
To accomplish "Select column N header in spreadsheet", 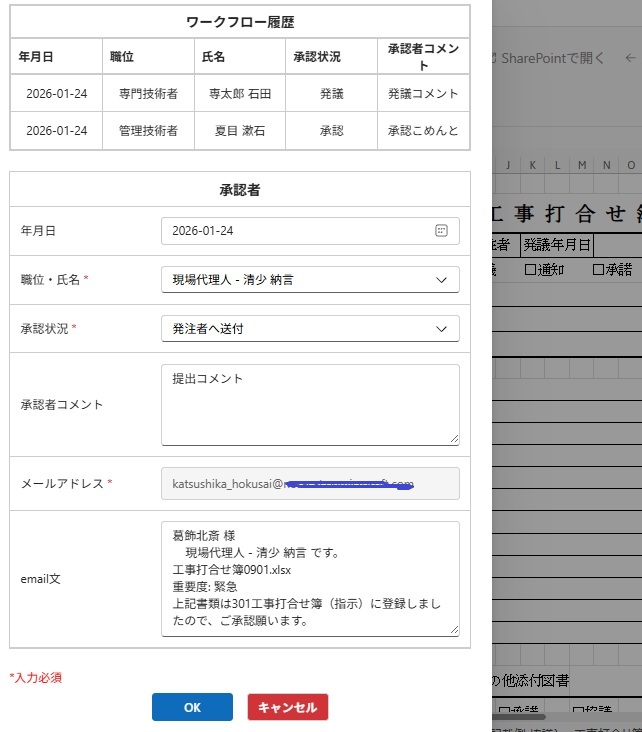I will coord(606,164).
